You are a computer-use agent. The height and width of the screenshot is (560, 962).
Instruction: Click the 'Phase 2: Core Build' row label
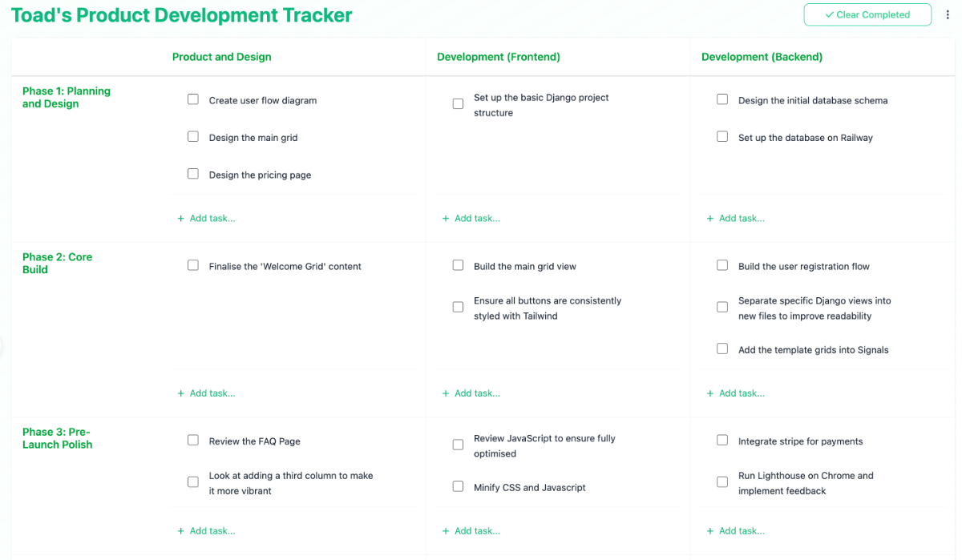click(57, 263)
